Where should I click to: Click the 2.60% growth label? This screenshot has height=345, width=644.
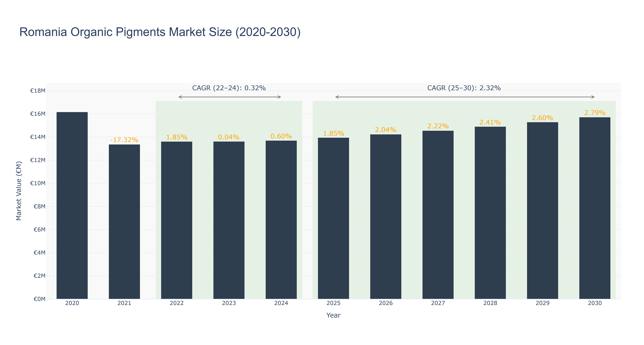[x=542, y=118]
